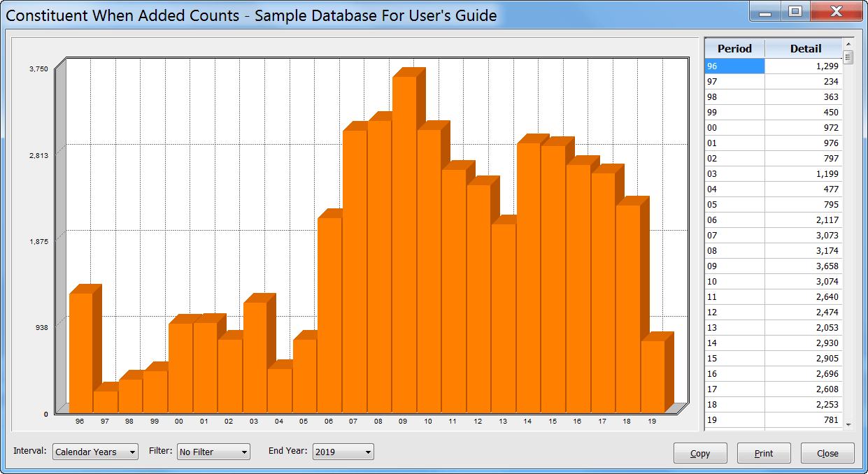Click the Close button at bottom right
This screenshot has height=474, width=868.
click(x=827, y=453)
